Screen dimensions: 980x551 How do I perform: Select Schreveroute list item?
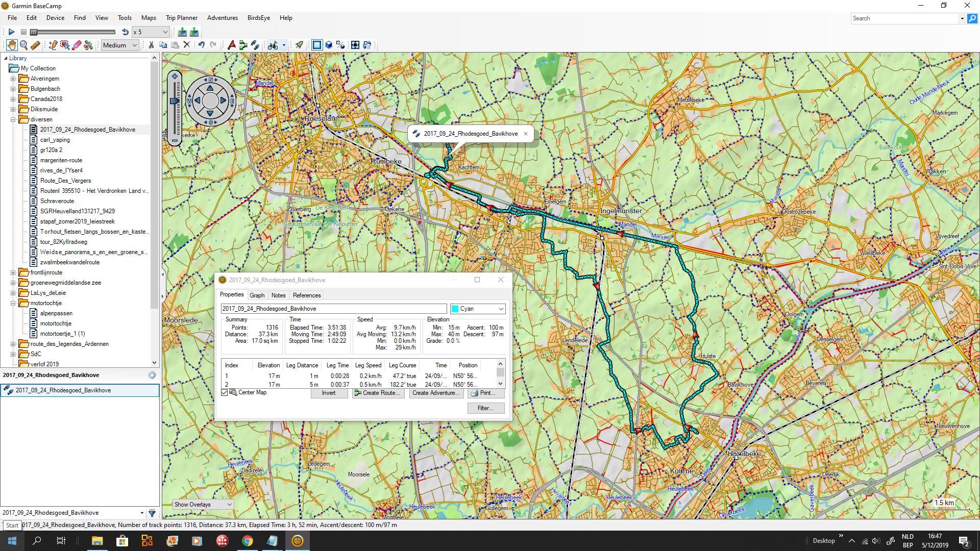(57, 201)
